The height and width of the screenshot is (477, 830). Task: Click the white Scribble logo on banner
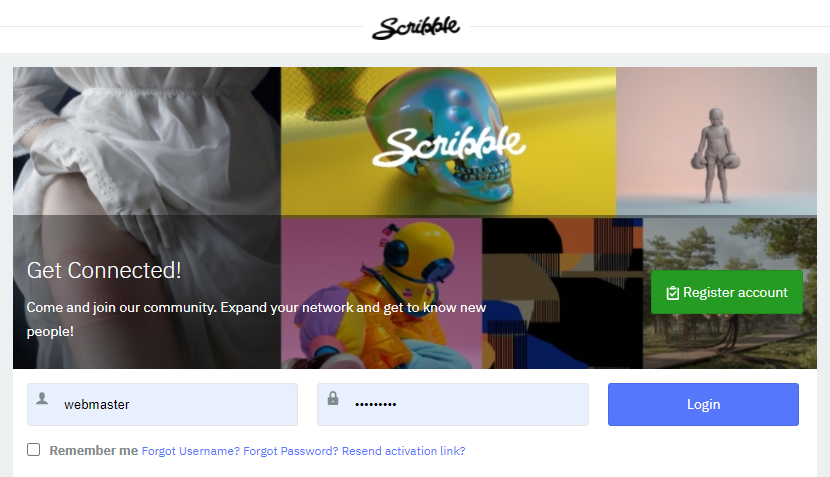point(449,146)
